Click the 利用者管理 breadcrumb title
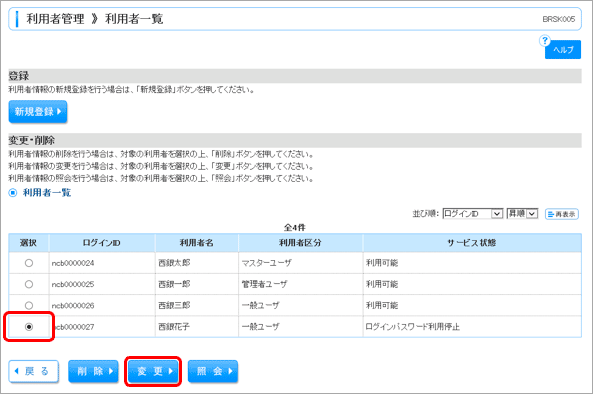Image resolution: width=593 pixels, height=394 pixels. (x=55, y=19)
